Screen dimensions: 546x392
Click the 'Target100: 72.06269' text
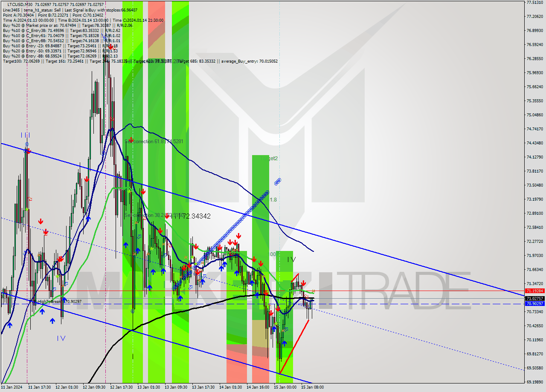21,61
